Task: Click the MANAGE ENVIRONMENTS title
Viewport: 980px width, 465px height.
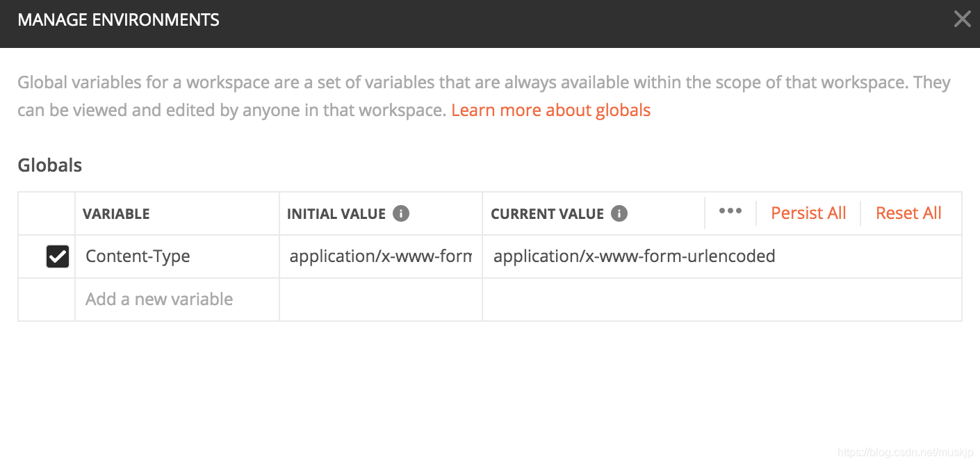Action: [118, 20]
